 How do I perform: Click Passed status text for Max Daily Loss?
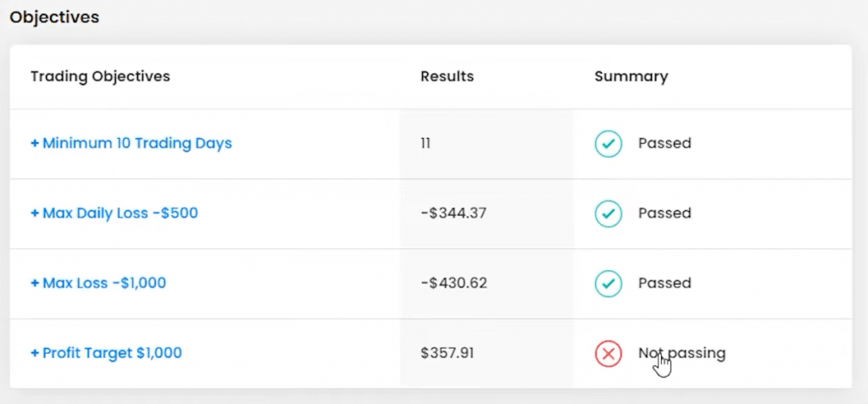click(665, 213)
